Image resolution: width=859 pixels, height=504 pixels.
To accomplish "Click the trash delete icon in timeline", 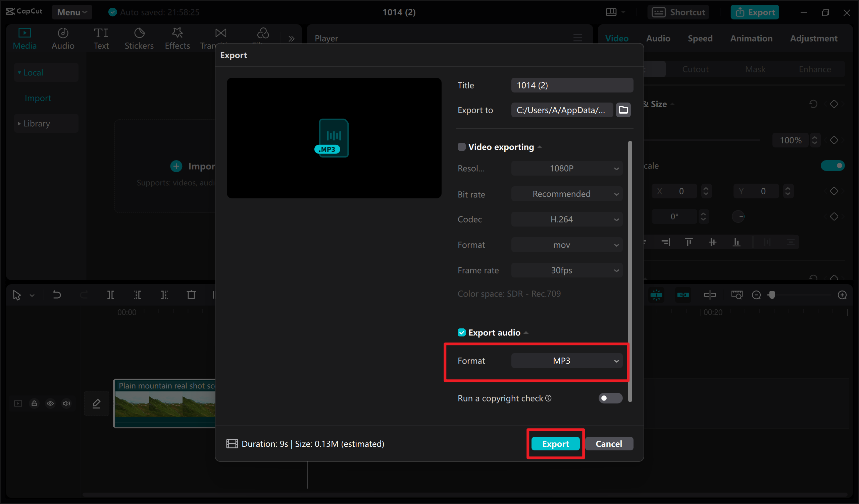I will pos(191,295).
